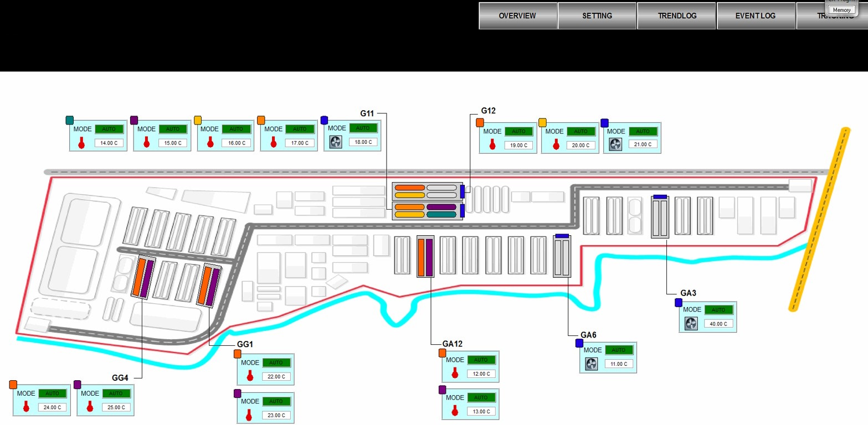Toggle AUTO mode on the 15.00 C panel

(x=173, y=129)
